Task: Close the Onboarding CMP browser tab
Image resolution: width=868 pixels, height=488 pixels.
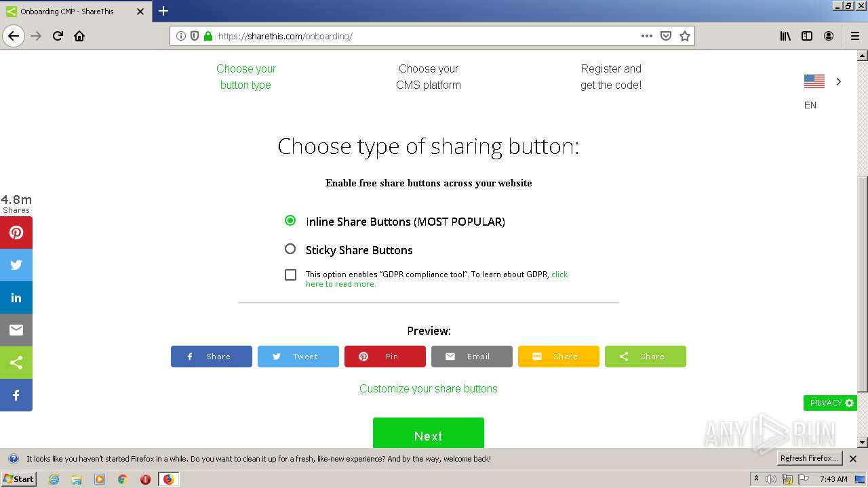Action: point(140,12)
